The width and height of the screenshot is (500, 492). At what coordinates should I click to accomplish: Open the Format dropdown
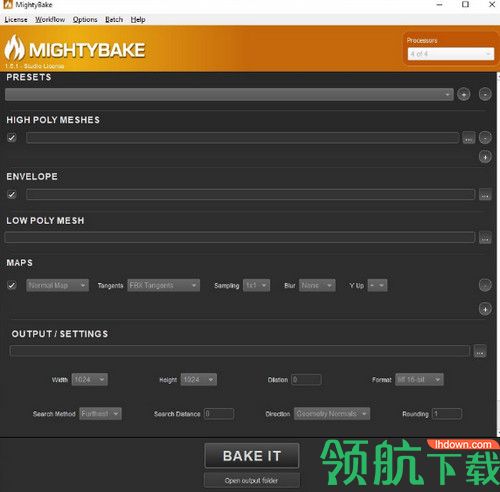[x=419, y=379]
